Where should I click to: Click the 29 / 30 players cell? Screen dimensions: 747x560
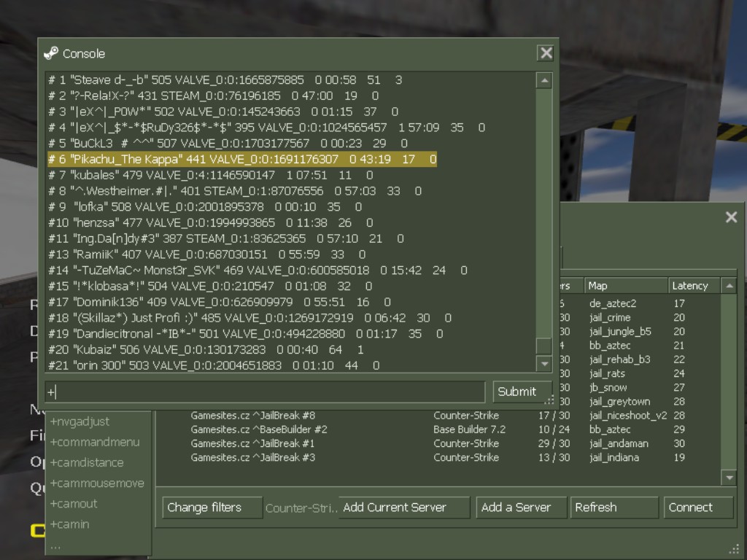point(554,443)
